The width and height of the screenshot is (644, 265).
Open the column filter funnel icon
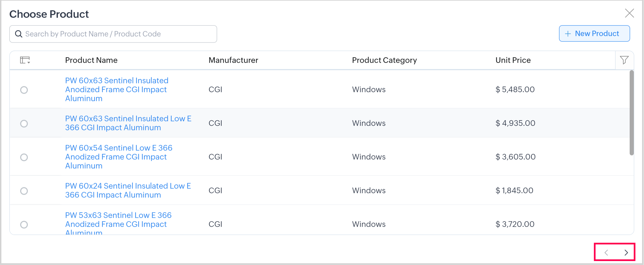coord(624,60)
